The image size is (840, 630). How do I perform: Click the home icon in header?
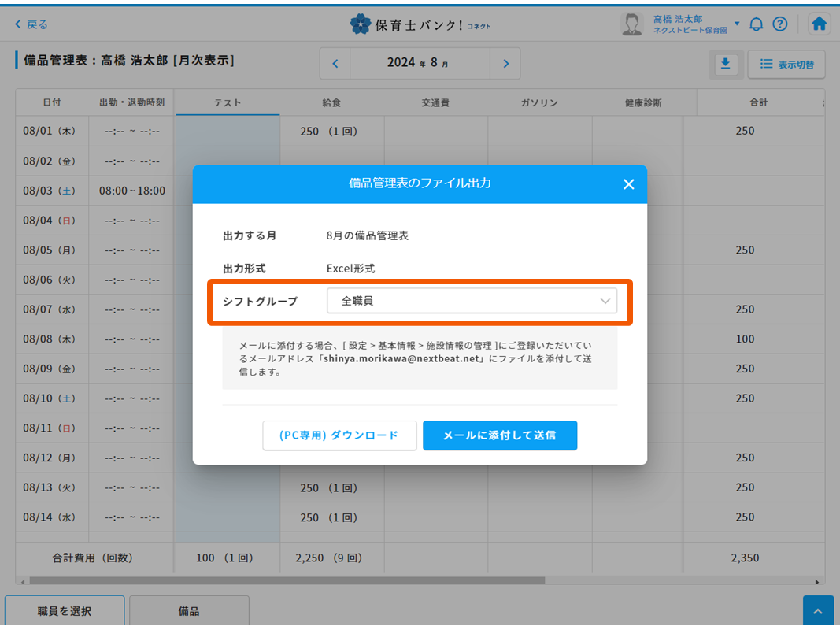820,24
